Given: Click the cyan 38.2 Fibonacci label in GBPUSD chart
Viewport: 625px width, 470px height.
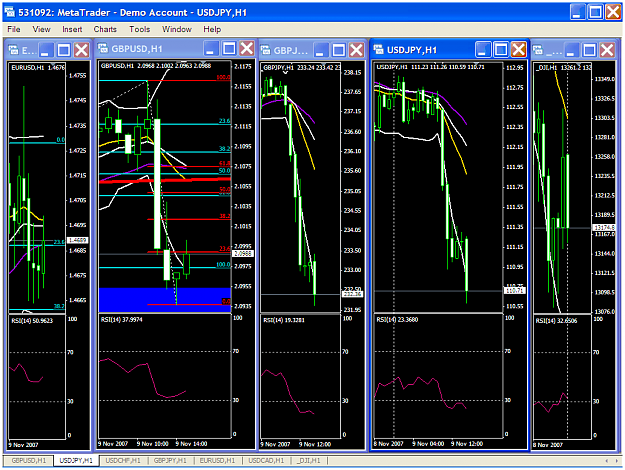Looking at the screenshot, I should click(x=224, y=149).
